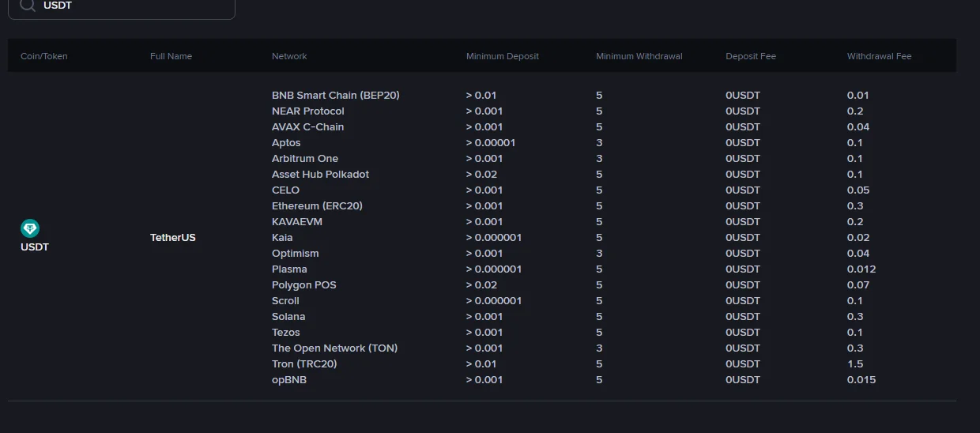Select the USDT ticker label under logo
The width and height of the screenshot is (980, 433).
tap(35, 247)
